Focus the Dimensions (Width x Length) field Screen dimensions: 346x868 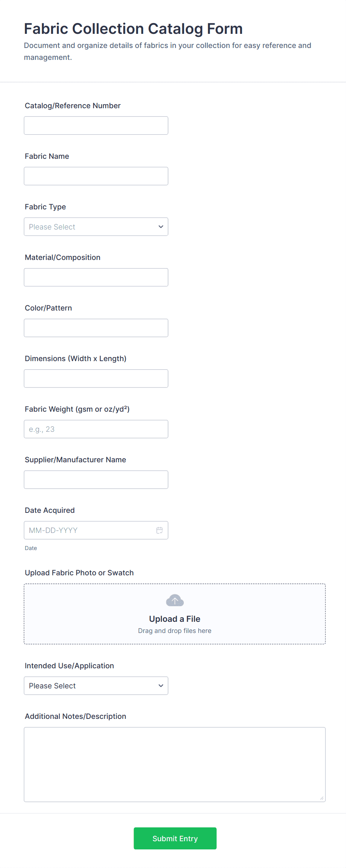[x=96, y=379]
